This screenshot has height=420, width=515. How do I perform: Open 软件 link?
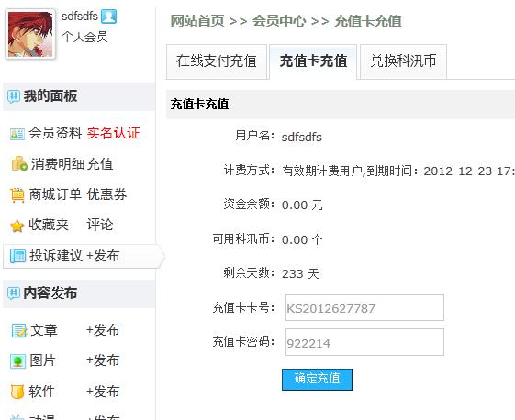pos(42,392)
